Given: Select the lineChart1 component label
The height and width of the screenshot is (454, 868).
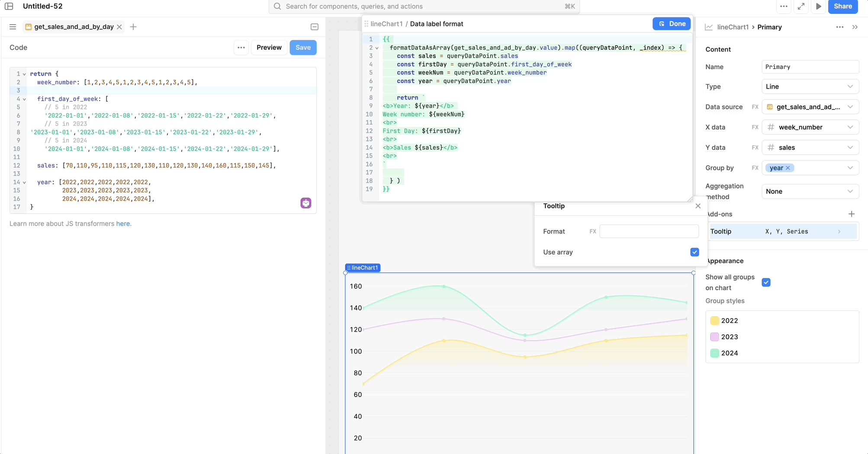Looking at the screenshot, I should coord(363,268).
